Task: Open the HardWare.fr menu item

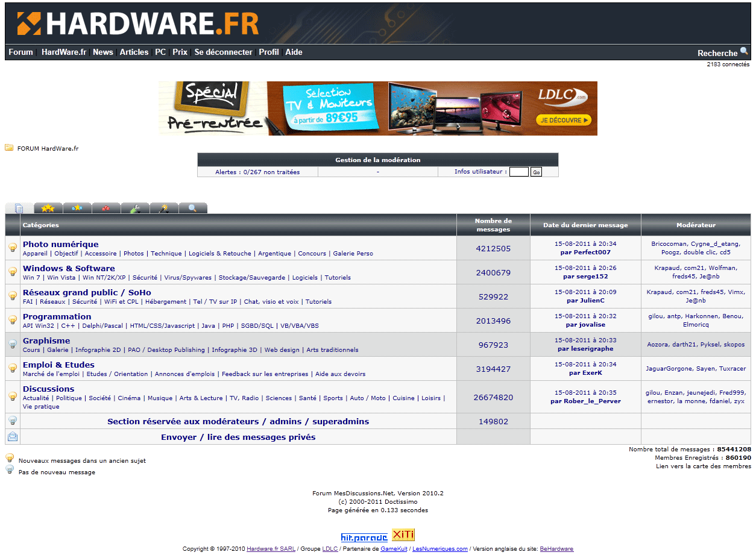Action: pyautogui.click(x=64, y=52)
